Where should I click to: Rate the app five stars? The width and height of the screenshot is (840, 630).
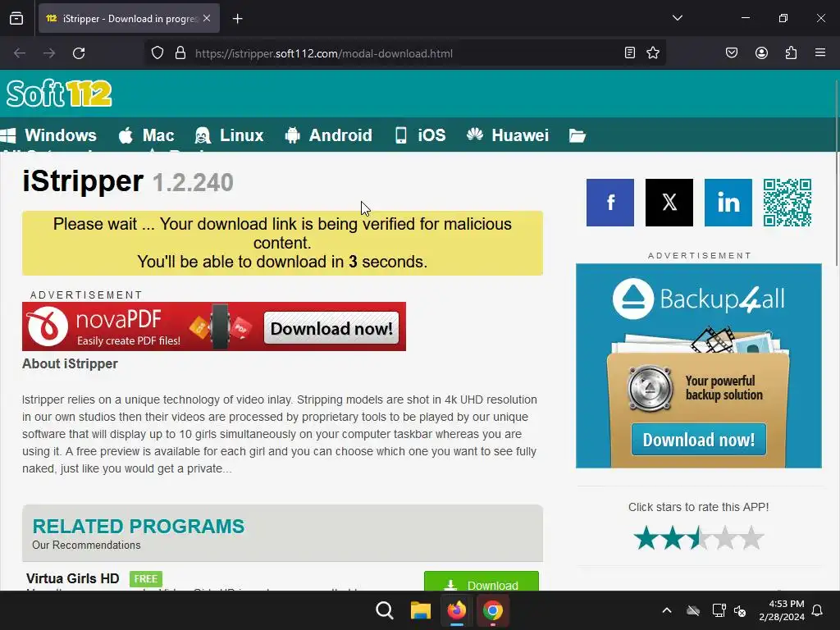point(751,538)
